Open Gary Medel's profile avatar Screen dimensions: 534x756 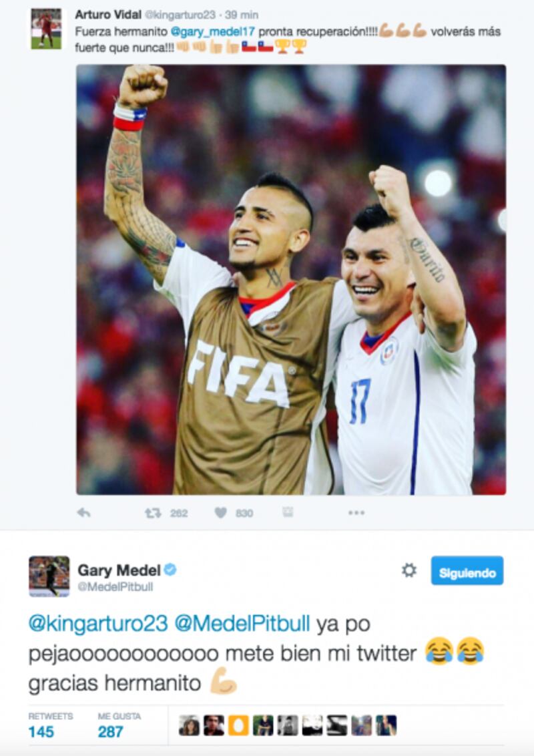(49, 576)
